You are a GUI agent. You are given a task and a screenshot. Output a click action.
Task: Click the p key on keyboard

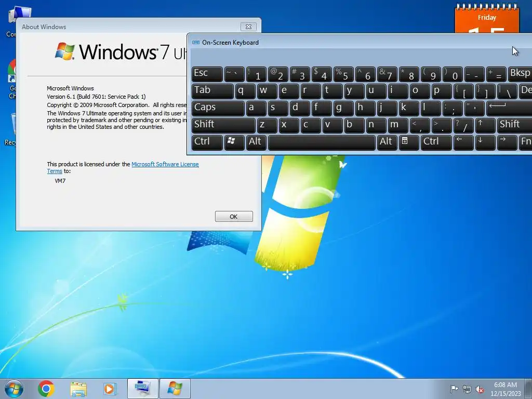pos(442,91)
